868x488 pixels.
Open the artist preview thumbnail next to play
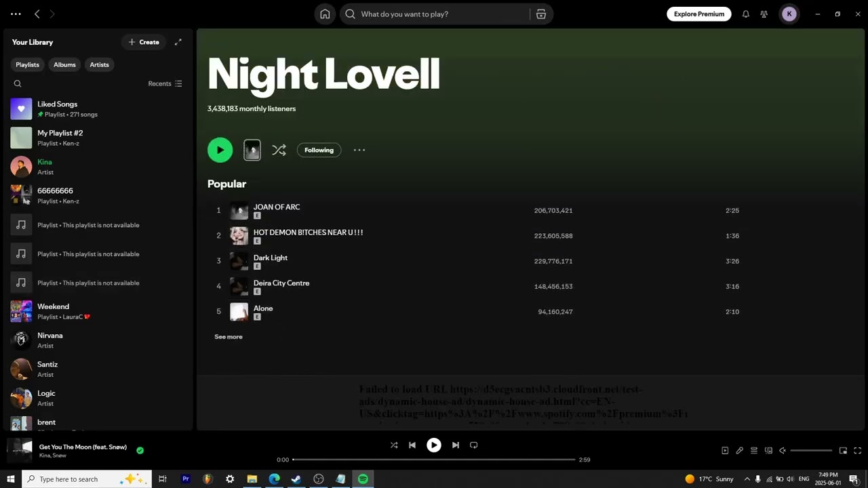[252, 150]
